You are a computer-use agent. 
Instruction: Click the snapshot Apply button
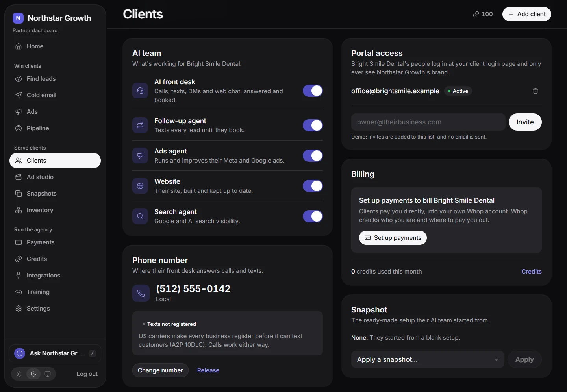point(524,359)
